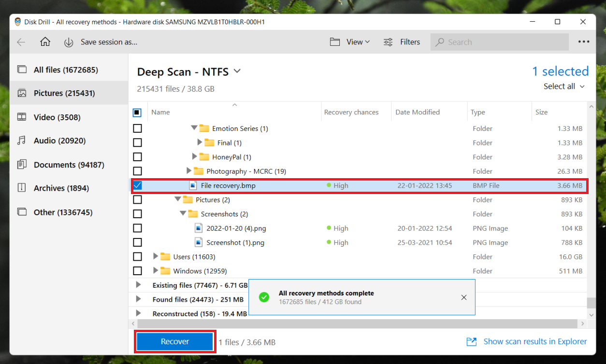Open the Deep Scan - NTFS dropdown
Image resolution: width=606 pixels, height=364 pixels.
[x=237, y=71]
